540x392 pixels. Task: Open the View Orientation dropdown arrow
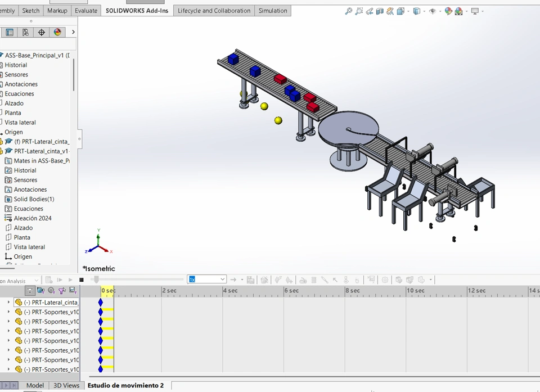click(x=408, y=11)
